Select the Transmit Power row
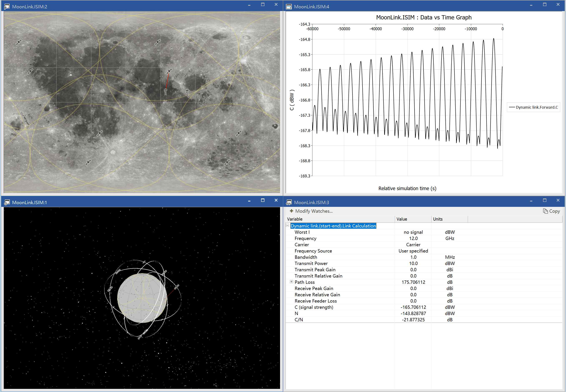 311,263
